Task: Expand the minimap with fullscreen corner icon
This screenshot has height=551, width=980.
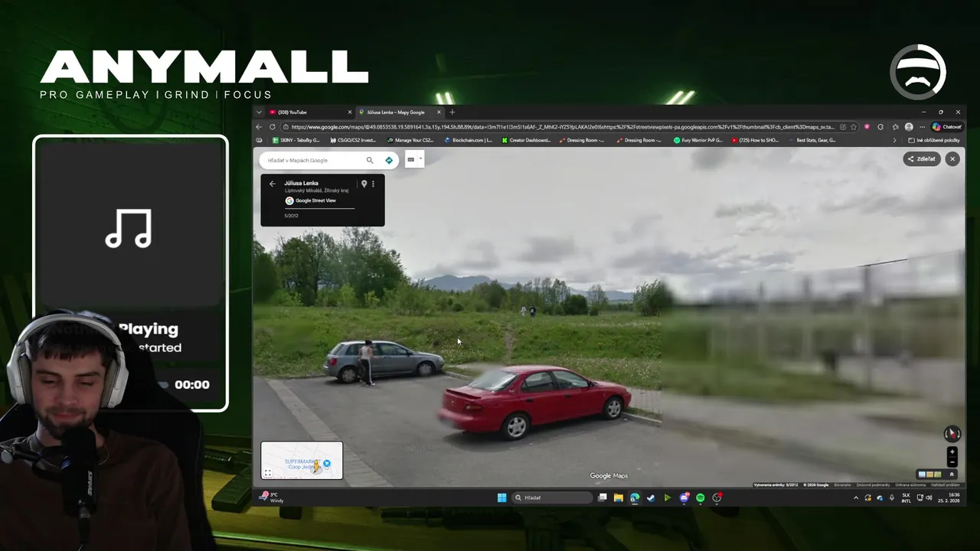Action: [x=268, y=473]
